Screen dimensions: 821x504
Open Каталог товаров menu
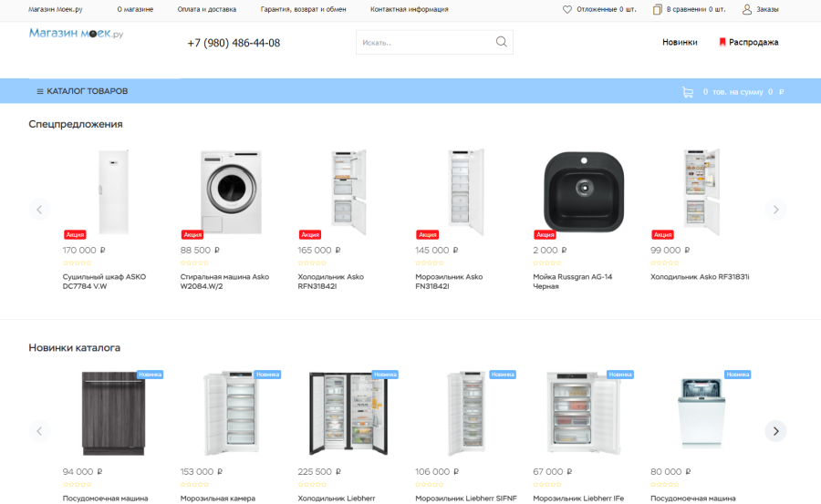[x=82, y=91]
